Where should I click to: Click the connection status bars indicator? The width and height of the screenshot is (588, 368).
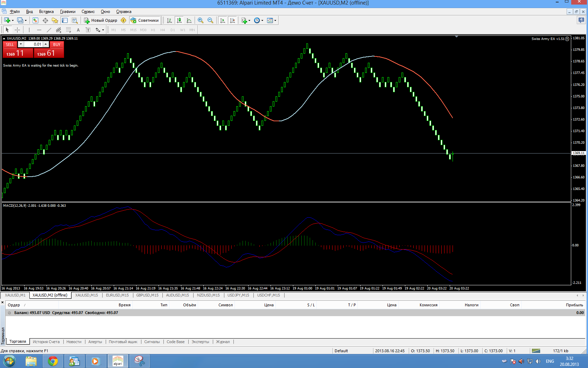click(536, 351)
